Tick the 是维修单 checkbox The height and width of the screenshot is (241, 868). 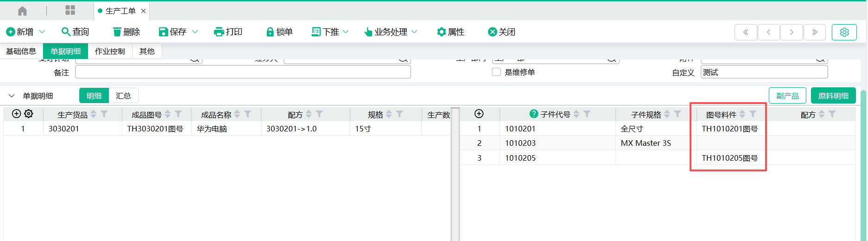[x=496, y=72]
